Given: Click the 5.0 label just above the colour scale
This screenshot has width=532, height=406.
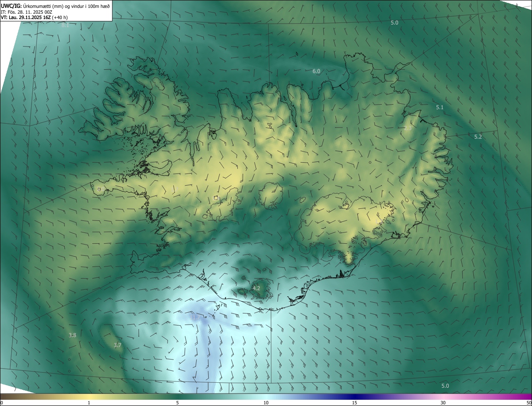Looking at the screenshot, I should click(445, 386).
